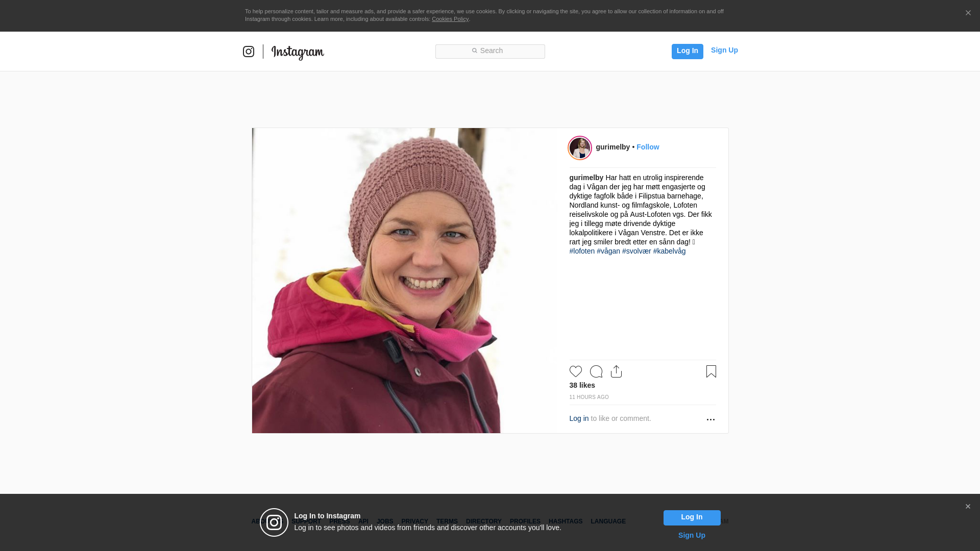Click the Instagram camera glyph icon
The image size is (980, 551).
click(x=249, y=52)
